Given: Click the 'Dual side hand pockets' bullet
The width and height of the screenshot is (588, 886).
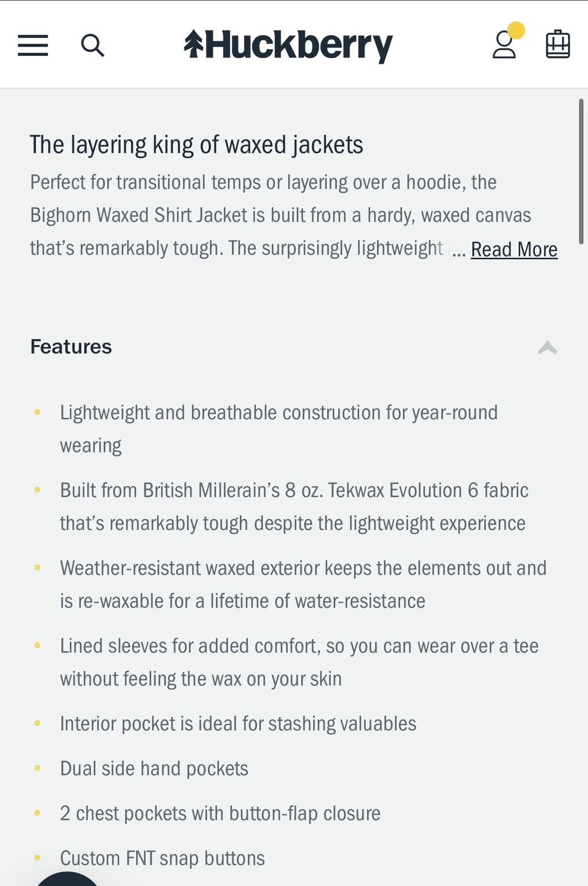Looking at the screenshot, I should coord(154,769).
